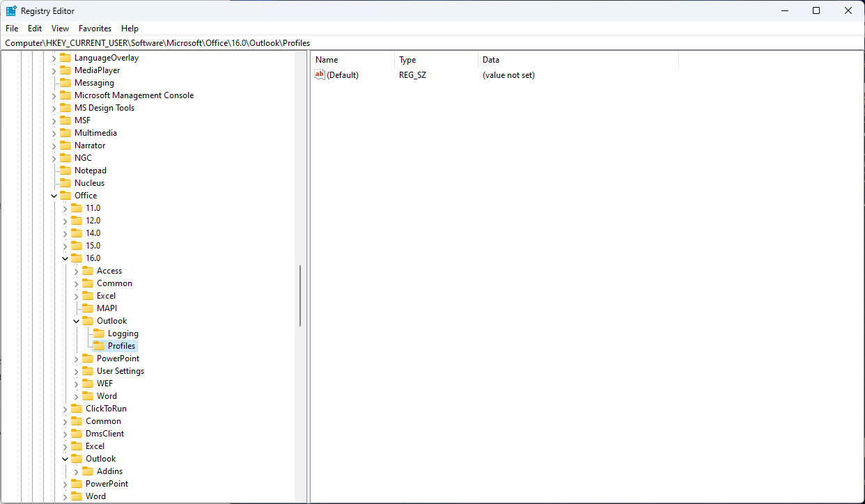Expand the WEF key
This screenshot has width=865, height=504.
pyautogui.click(x=76, y=384)
